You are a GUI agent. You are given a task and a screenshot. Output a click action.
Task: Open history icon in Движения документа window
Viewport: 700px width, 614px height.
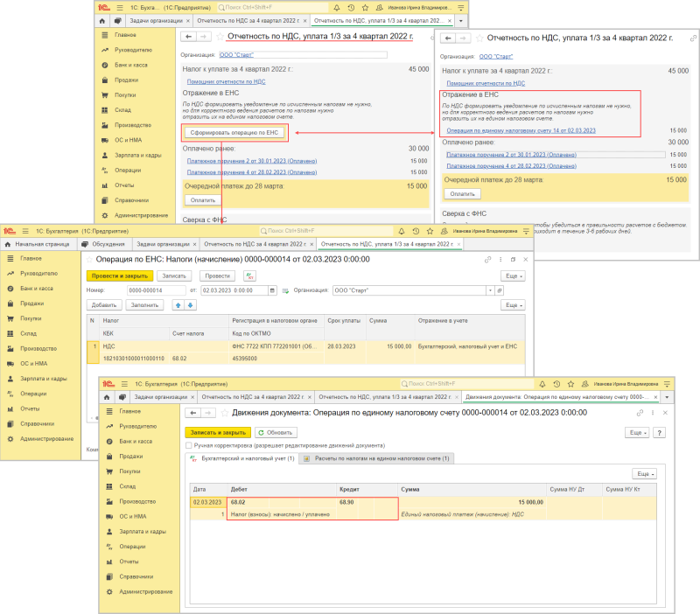pos(556,384)
